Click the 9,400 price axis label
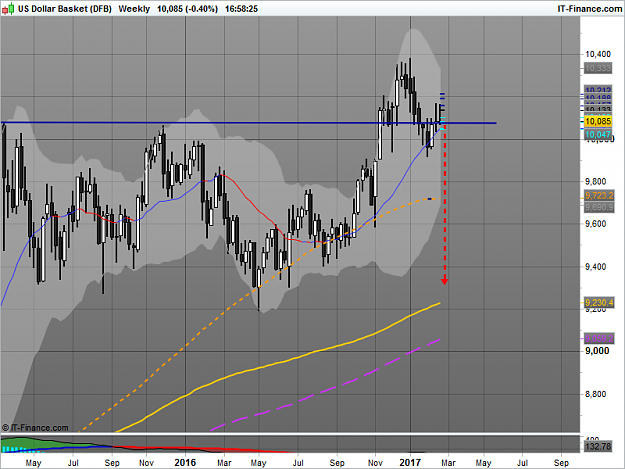The width and height of the screenshot is (625, 469). click(596, 267)
